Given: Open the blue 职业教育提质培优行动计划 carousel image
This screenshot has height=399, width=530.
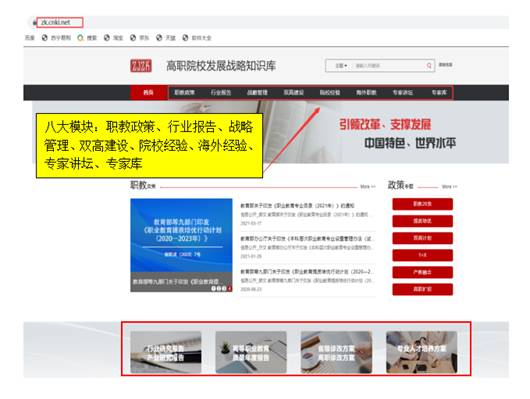Looking at the screenshot, I should point(181,245).
